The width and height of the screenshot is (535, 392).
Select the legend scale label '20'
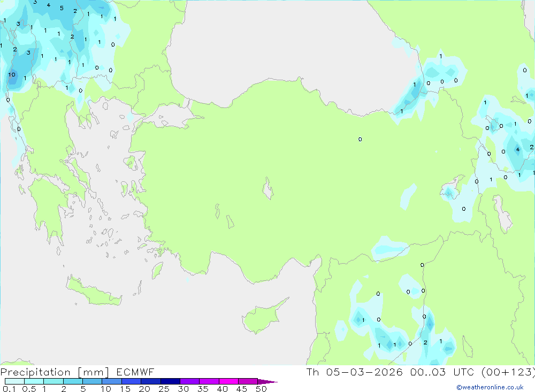click(144, 389)
